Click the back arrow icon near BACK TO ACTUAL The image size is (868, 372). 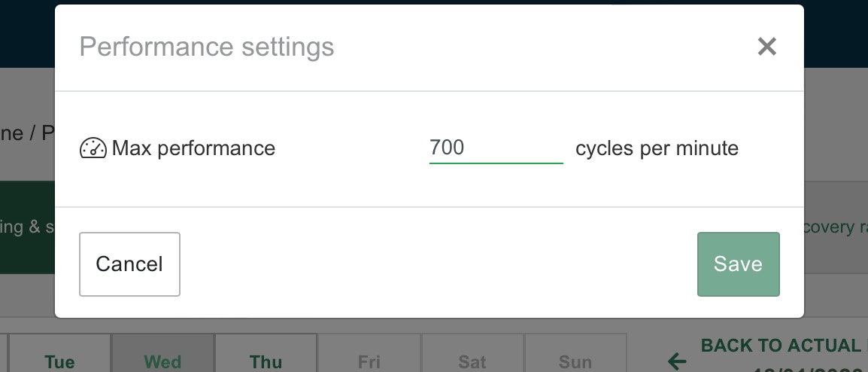677,361
